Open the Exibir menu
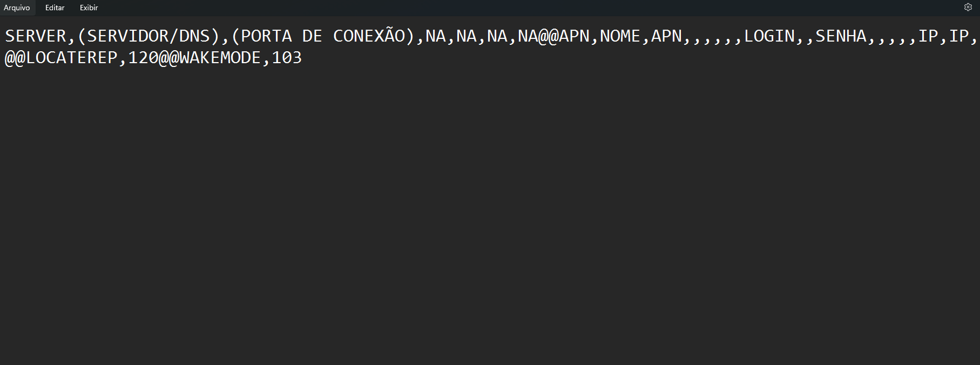This screenshot has width=980, height=365. click(89, 8)
